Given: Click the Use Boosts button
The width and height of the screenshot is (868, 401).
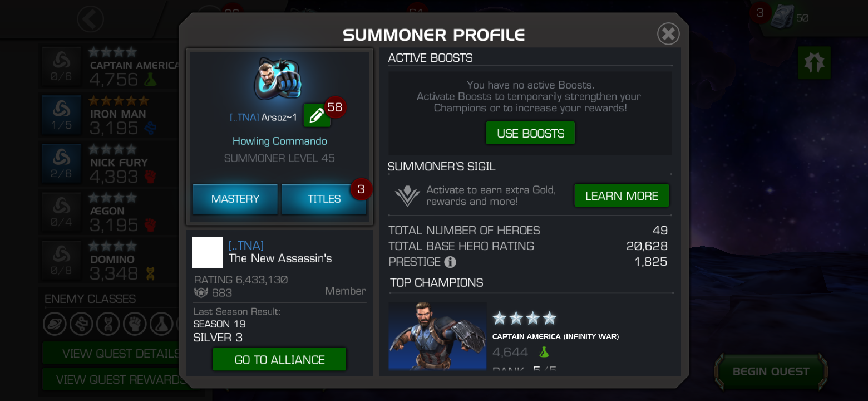Looking at the screenshot, I should pos(530,133).
